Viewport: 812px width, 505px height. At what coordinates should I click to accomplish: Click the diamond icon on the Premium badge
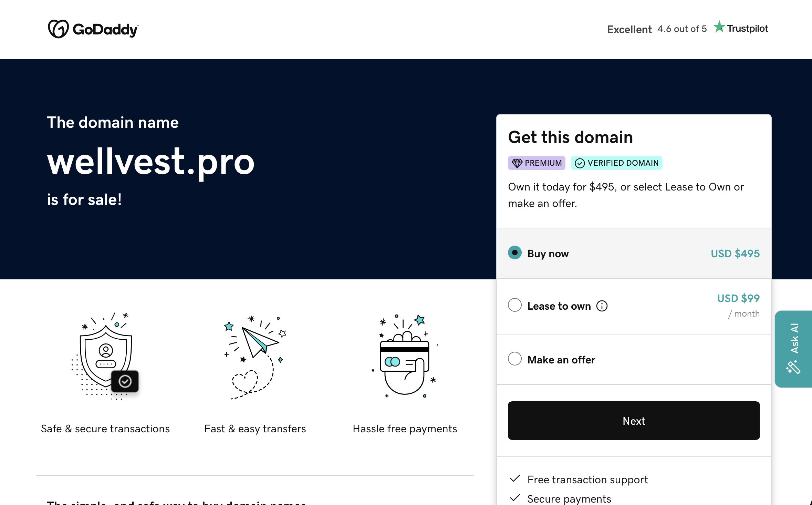(518, 163)
